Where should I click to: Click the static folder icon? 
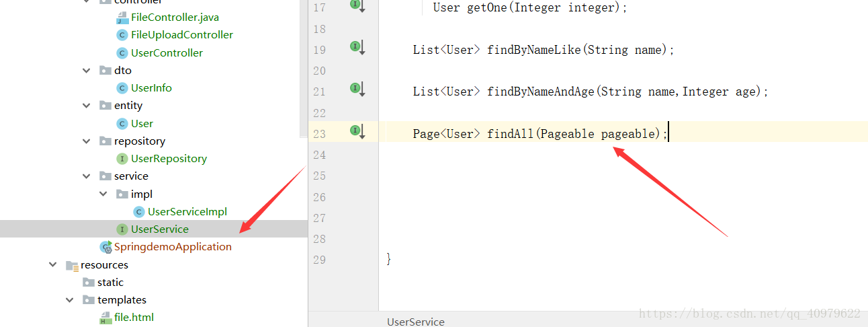pos(89,282)
